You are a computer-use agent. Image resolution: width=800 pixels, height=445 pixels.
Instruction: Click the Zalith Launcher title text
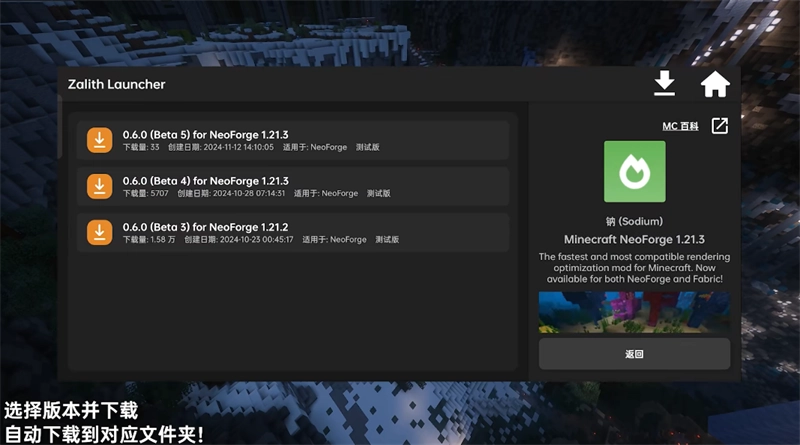(116, 85)
